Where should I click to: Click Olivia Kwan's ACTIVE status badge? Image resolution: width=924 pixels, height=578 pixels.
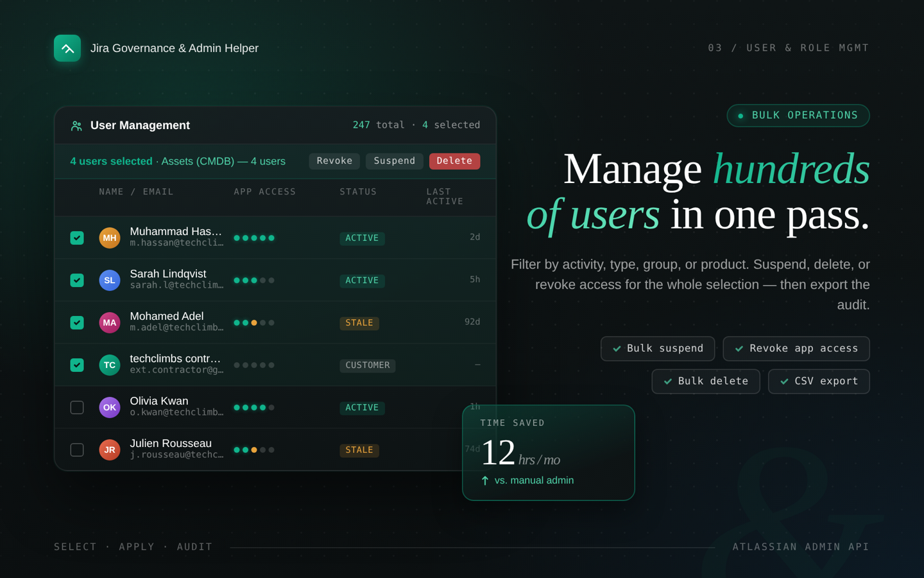(362, 408)
